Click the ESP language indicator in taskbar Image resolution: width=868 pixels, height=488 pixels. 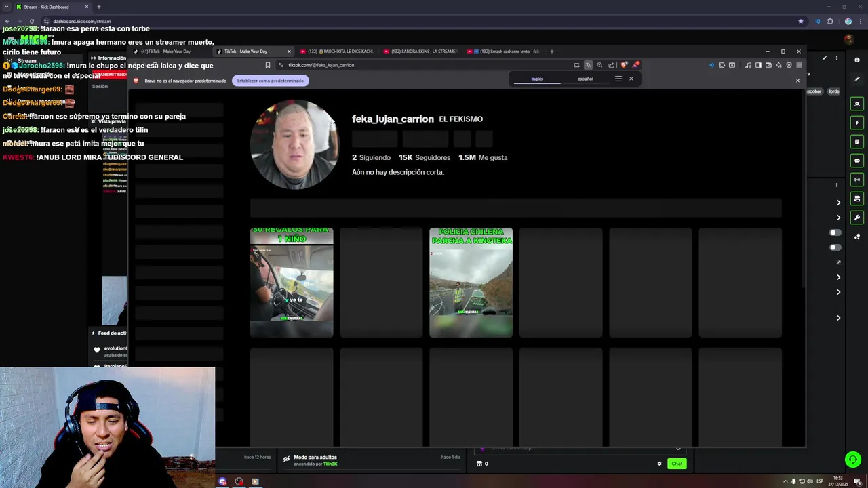[820, 481]
